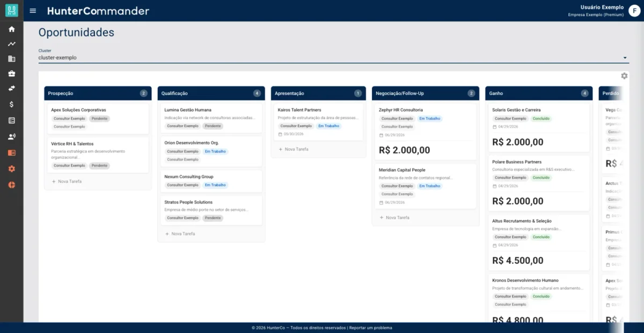644x333 pixels.
Task: Click the Prospecção count badge
Action: click(x=143, y=93)
